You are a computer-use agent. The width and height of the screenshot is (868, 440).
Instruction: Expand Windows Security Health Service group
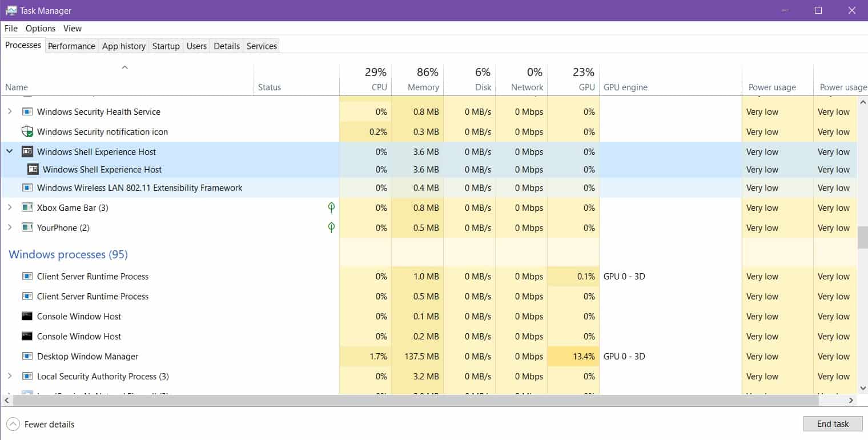(x=10, y=112)
